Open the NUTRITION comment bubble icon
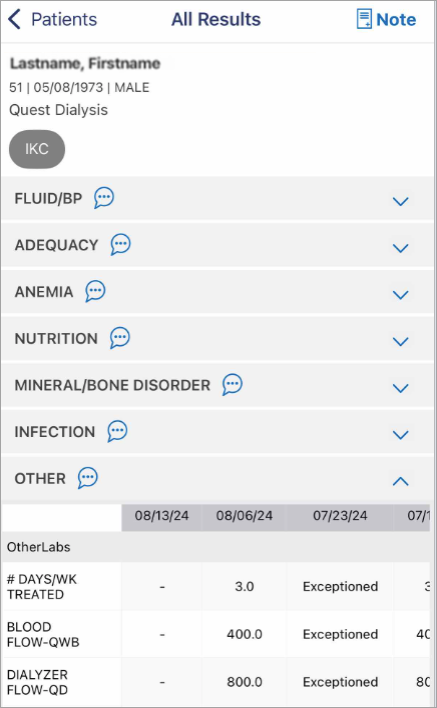Viewport: 437px width, 708px height. pyautogui.click(x=120, y=338)
